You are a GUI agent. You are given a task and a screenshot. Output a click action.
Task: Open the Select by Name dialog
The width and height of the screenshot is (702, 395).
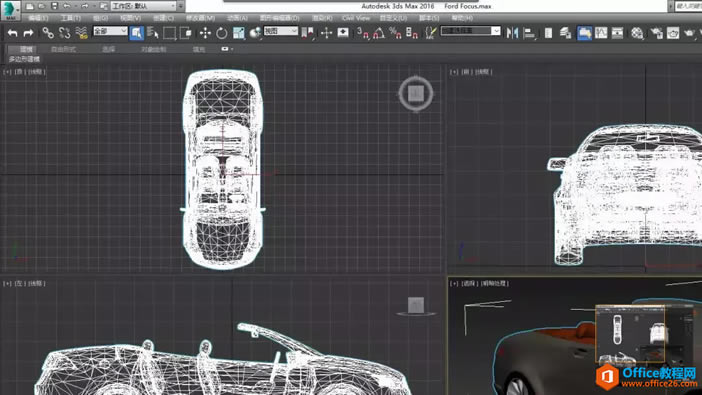pyautogui.click(x=153, y=33)
